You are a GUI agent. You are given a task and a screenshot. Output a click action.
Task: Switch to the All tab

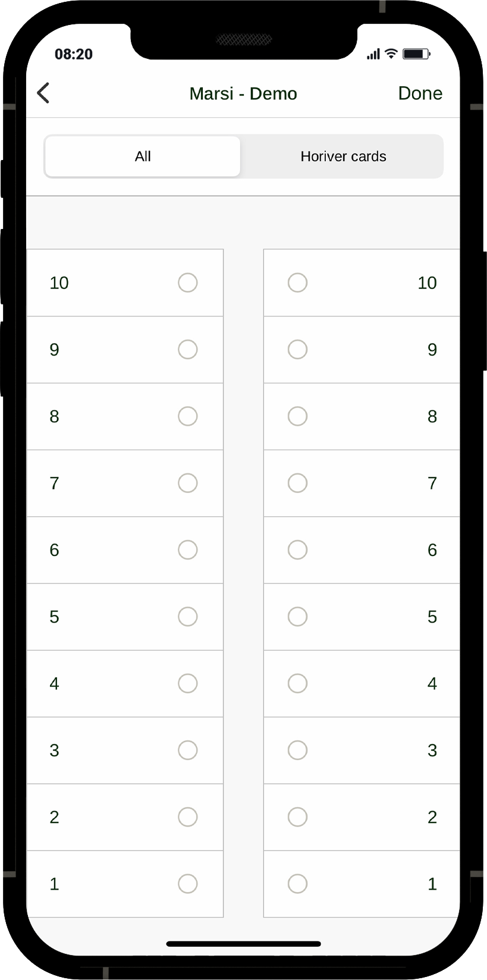point(143,156)
